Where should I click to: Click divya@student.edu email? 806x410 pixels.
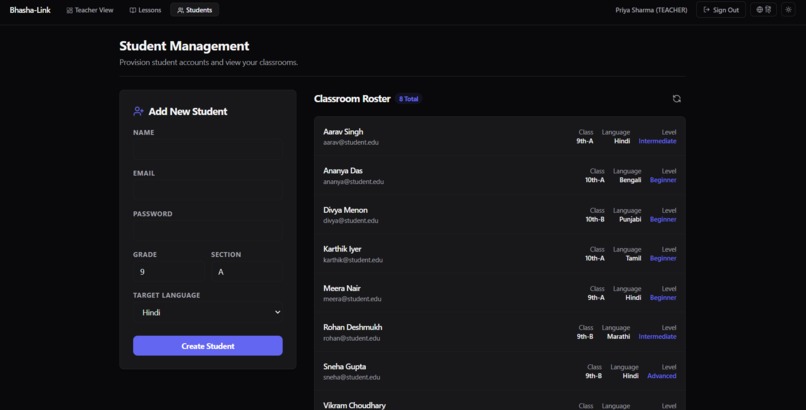[x=351, y=220]
